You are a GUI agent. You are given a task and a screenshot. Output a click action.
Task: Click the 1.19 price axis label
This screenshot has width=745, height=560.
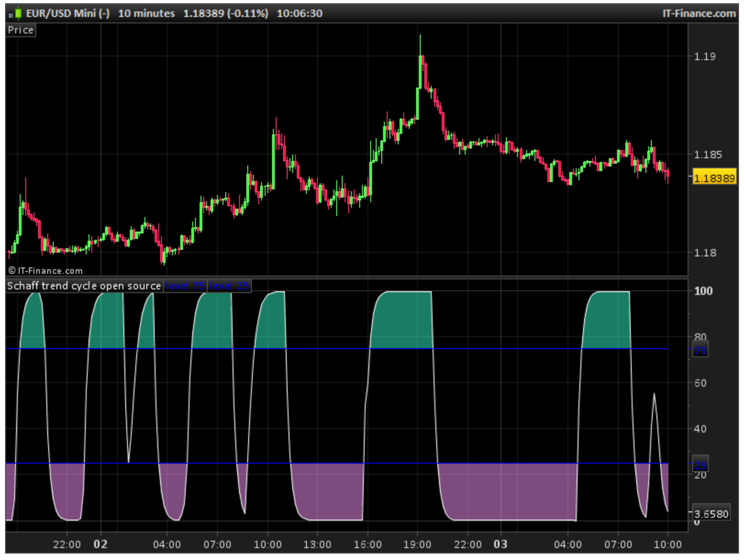coord(704,56)
